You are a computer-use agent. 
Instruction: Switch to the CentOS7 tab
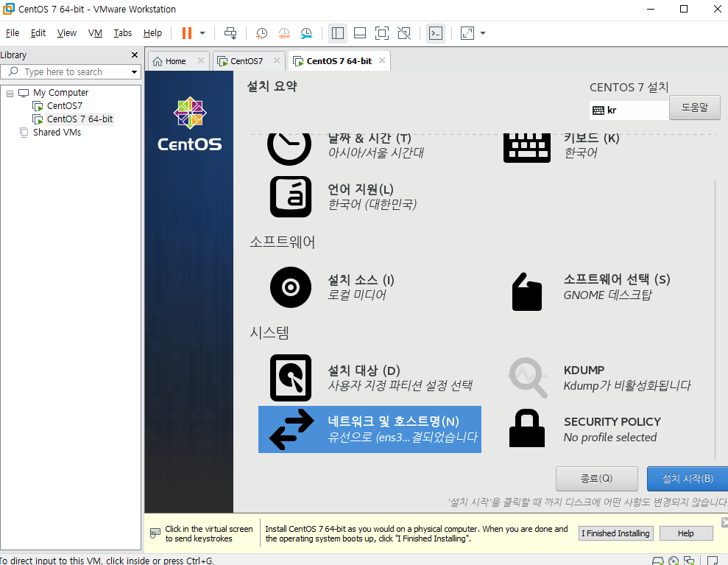click(x=247, y=61)
